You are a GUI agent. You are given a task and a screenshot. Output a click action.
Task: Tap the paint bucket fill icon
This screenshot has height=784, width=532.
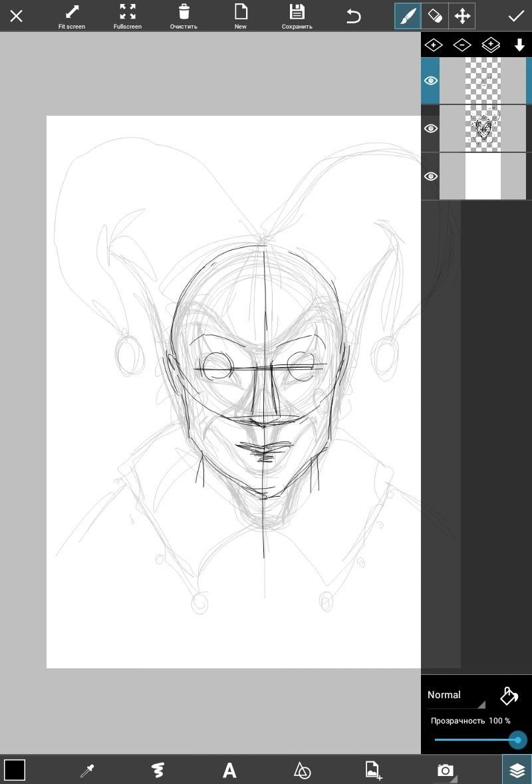509,696
